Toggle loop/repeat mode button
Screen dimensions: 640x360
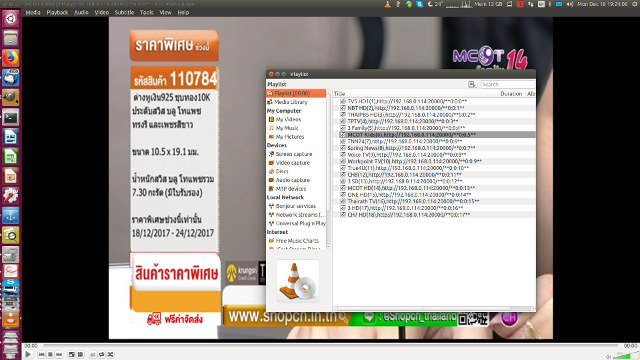(x=102, y=355)
